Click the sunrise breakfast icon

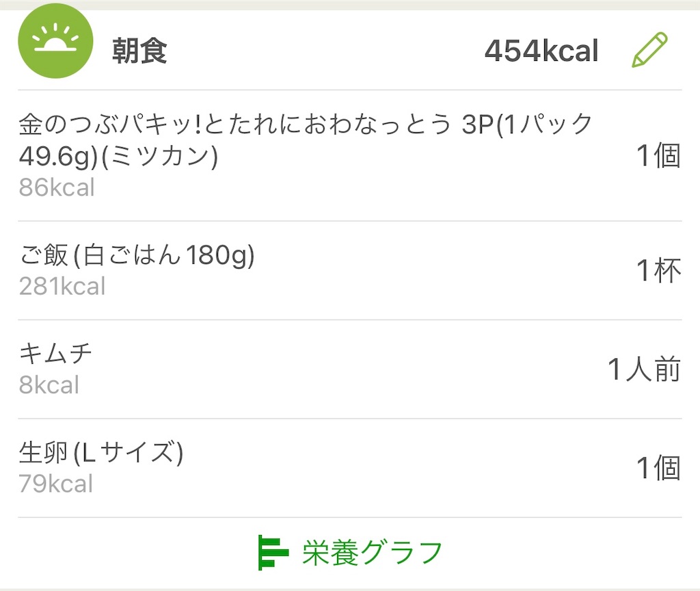click(x=55, y=40)
